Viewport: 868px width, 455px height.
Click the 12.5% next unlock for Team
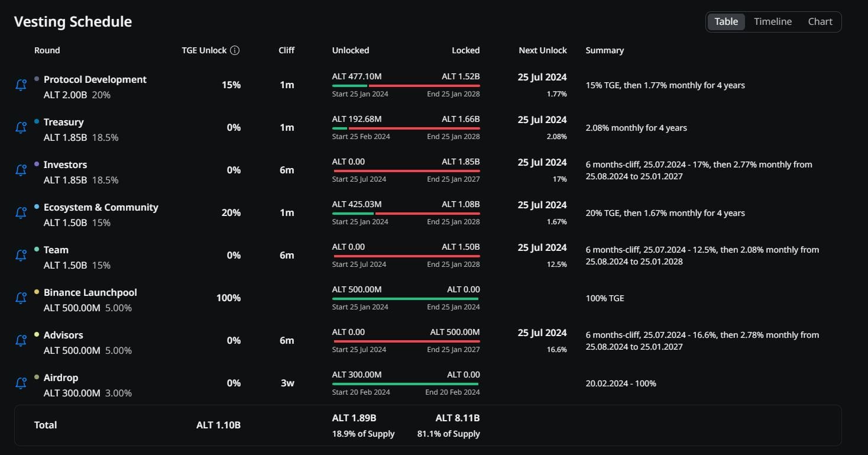[557, 264]
